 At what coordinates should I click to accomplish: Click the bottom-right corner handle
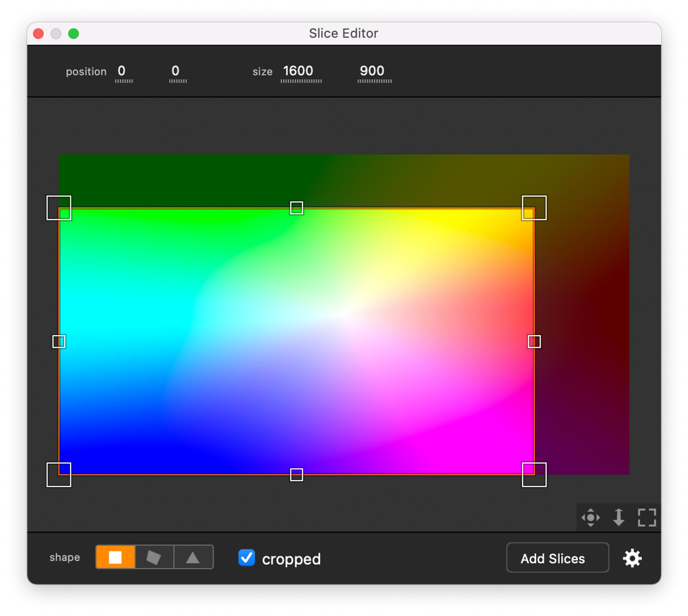[534, 475]
